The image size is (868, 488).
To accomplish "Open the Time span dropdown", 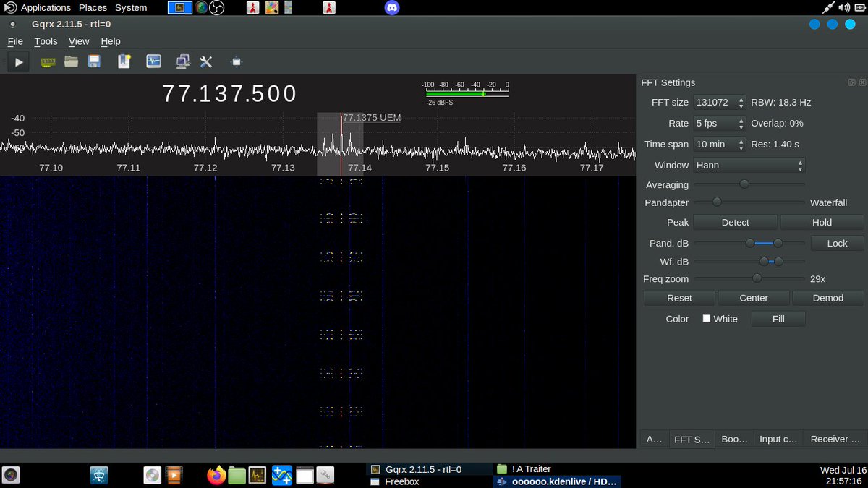I will [719, 145].
